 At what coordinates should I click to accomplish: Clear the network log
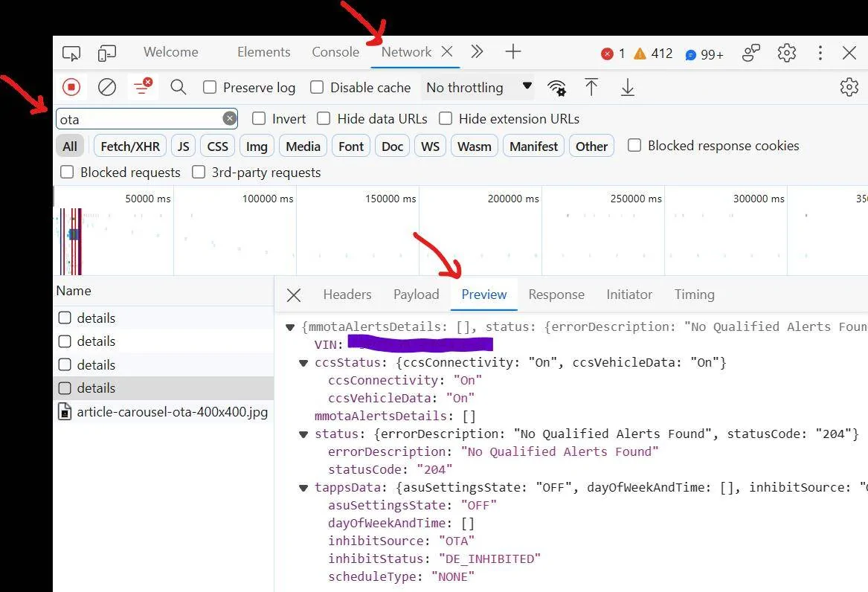pyautogui.click(x=107, y=87)
